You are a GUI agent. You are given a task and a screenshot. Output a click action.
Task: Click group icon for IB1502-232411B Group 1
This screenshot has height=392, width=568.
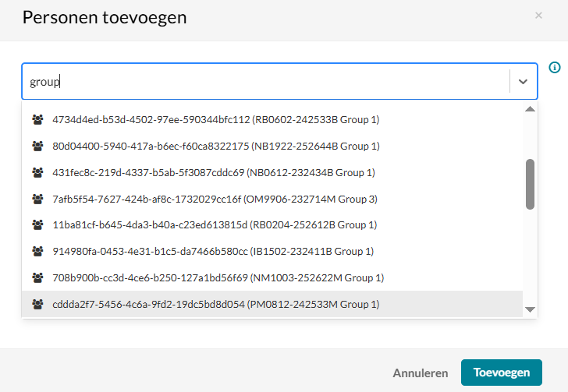[x=37, y=251]
